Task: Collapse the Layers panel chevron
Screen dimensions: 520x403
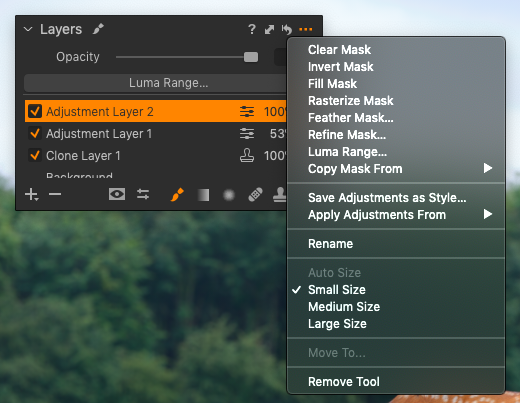Action: pos(28,29)
